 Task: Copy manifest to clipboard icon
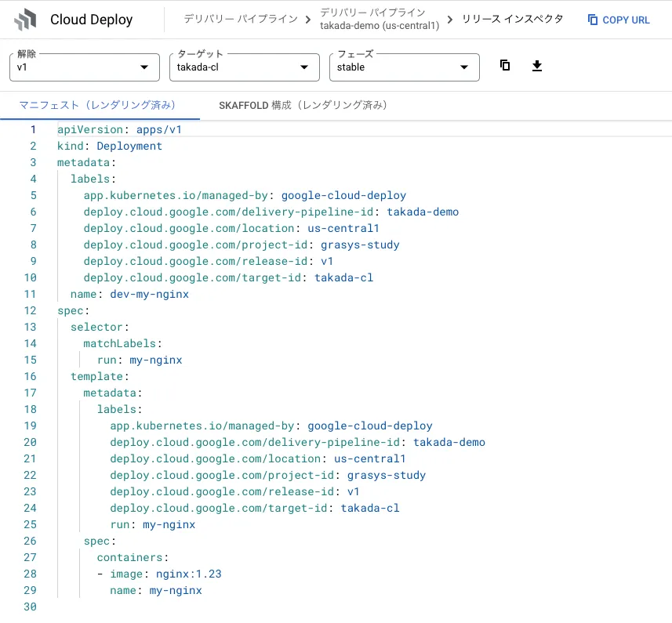click(x=505, y=66)
